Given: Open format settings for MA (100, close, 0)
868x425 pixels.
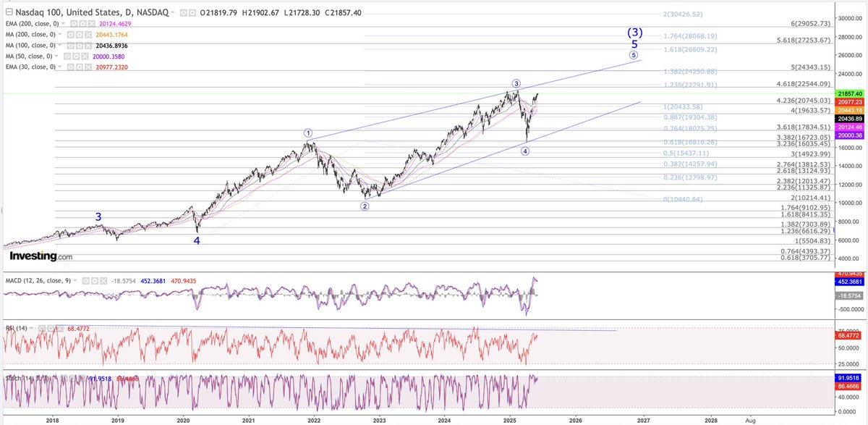Looking at the screenshot, I should (79, 46).
